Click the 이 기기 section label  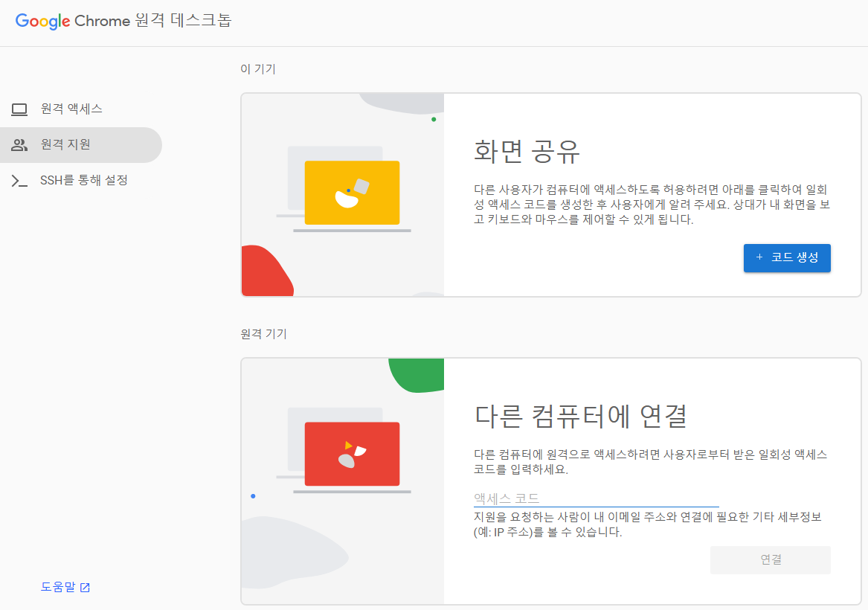(x=258, y=69)
